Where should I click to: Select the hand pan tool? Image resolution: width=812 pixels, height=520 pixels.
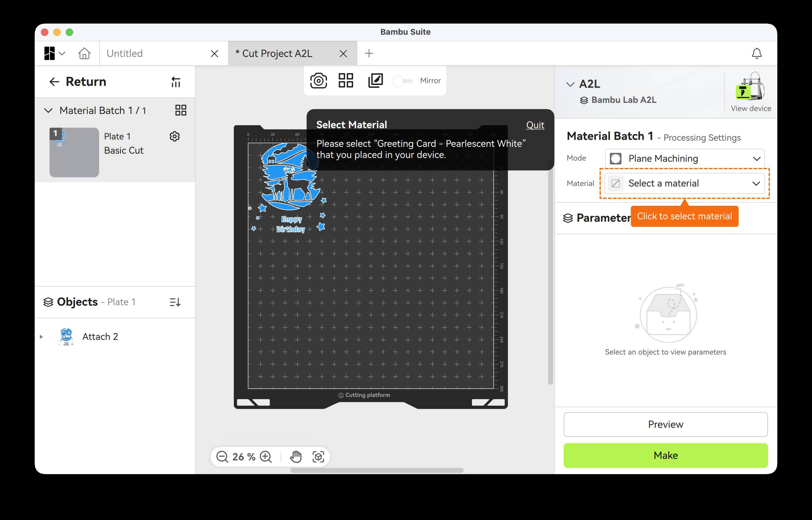pos(296,457)
